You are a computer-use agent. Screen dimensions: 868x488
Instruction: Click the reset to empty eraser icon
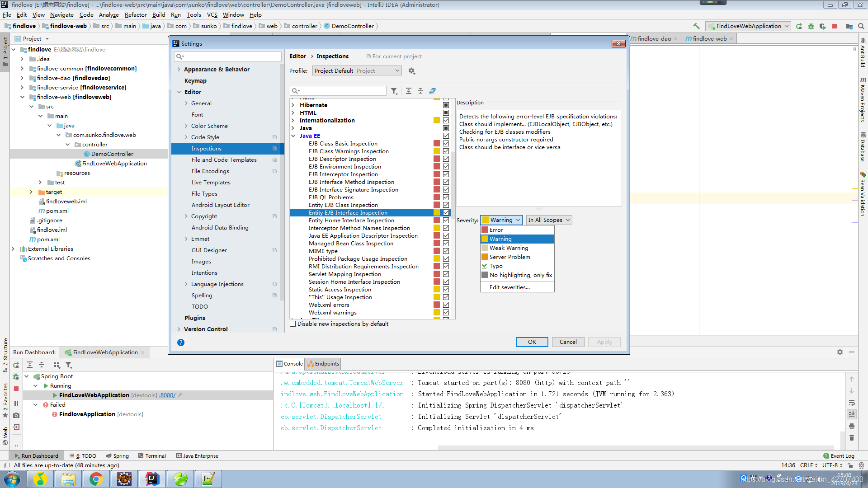point(432,91)
